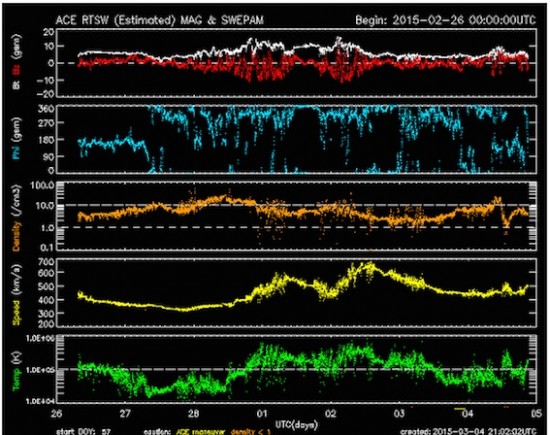550x435 pixels.
Task: Select day 28 tick on time axis
Action: (x=194, y=414)
